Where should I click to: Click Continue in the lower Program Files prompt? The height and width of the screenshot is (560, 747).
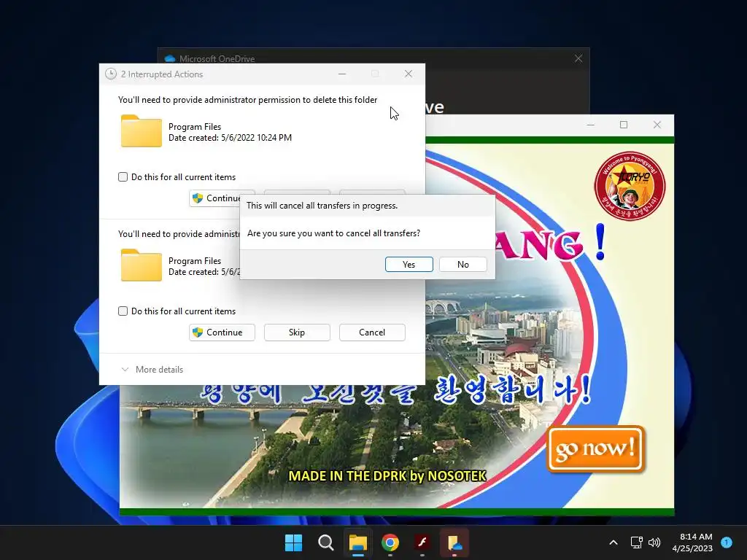coord(222,332)
